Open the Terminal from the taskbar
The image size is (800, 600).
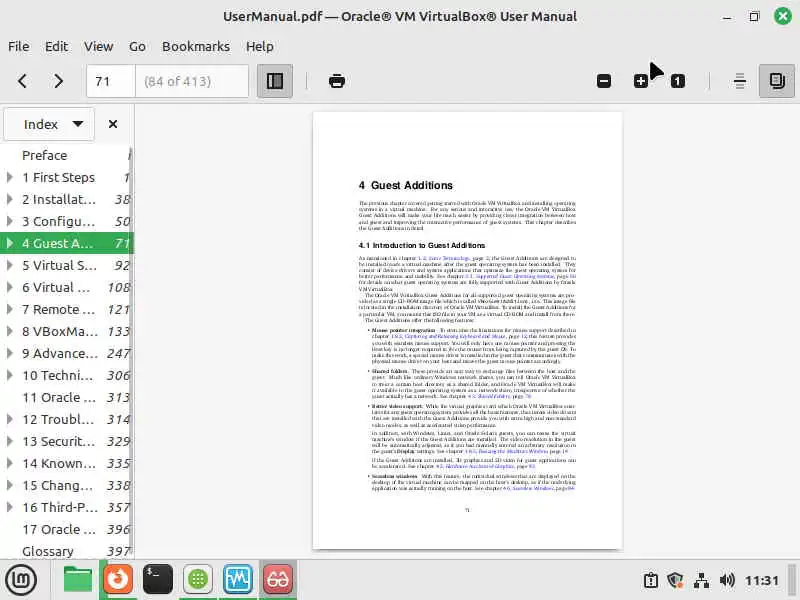coord(158,580)
